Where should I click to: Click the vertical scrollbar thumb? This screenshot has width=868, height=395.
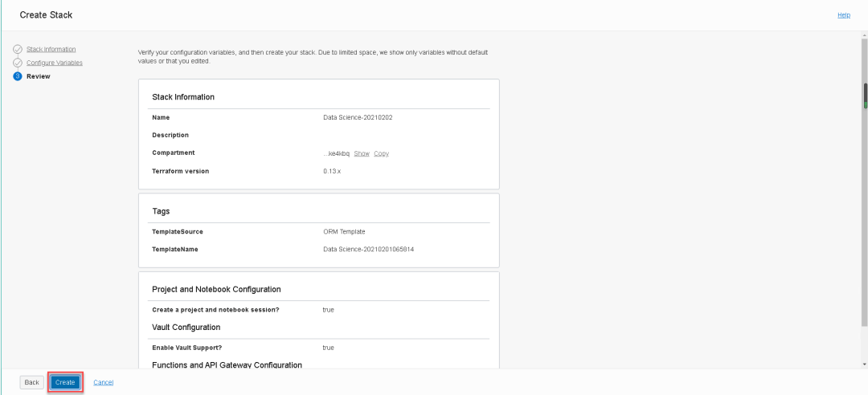click(865, 95)
